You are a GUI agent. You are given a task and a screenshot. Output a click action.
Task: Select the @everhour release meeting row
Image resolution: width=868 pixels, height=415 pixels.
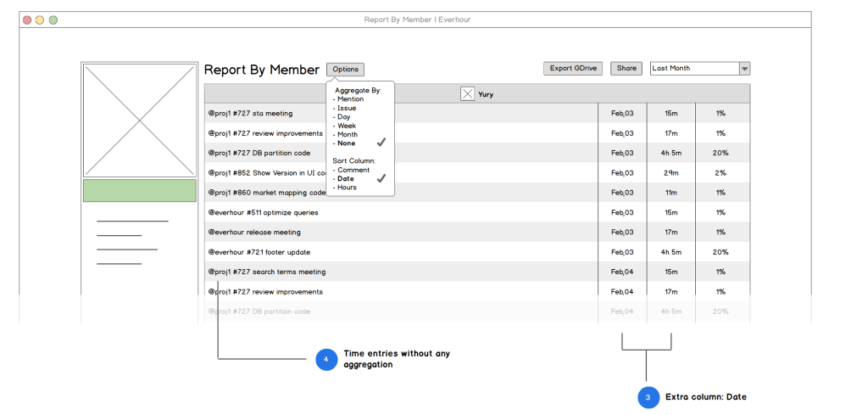pos(254,232)
